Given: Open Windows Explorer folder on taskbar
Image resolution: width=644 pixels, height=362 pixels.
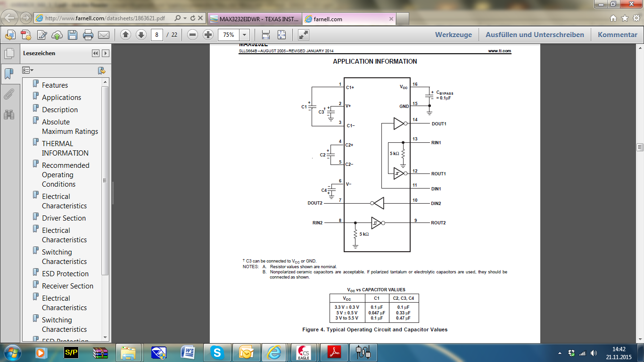Looking at the screenshot, I should [x=128, y=352].
